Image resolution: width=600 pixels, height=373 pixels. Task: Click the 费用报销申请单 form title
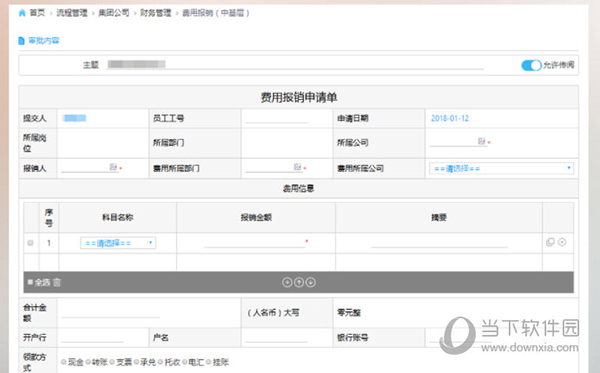point(299,97)
